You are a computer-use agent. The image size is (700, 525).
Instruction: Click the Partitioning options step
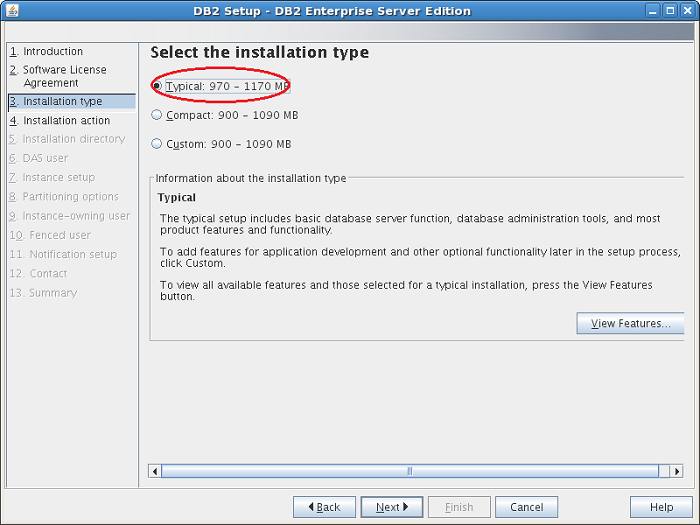coord(64,197)
